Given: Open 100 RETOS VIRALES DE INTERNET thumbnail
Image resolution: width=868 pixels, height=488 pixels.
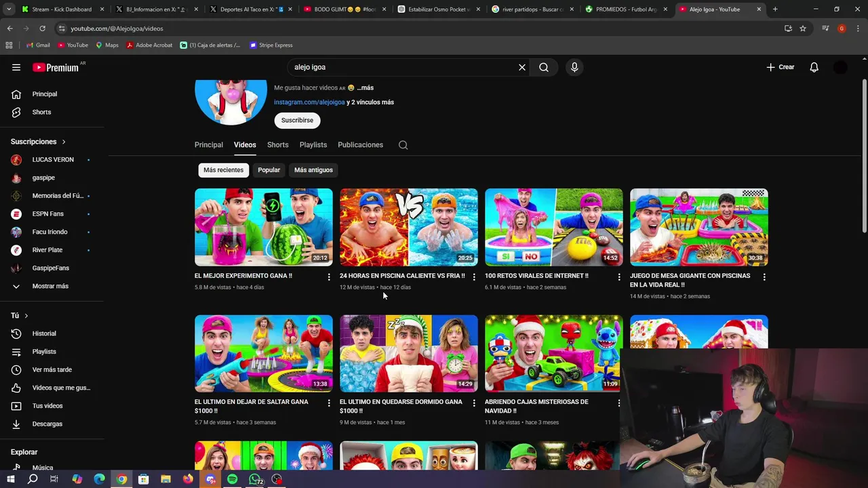Looking at the screenshot, I should (554, 227).
